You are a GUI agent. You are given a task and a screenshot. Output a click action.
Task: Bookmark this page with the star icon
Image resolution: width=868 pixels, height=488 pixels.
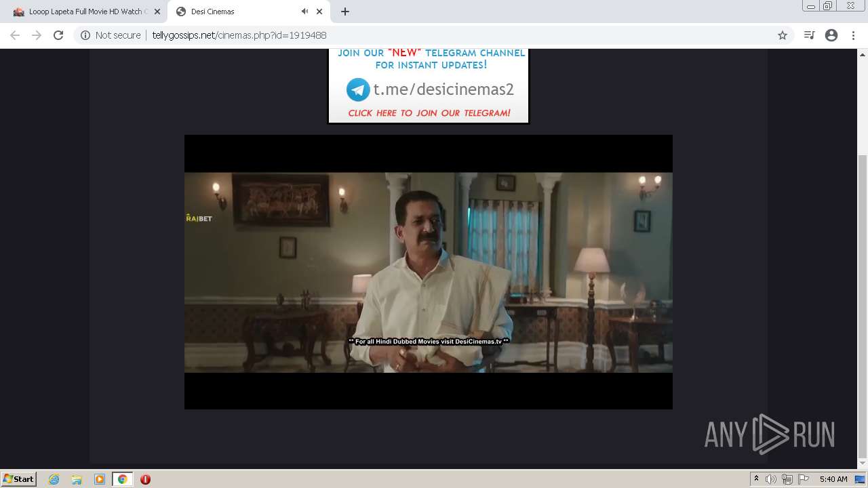point(783,35)
